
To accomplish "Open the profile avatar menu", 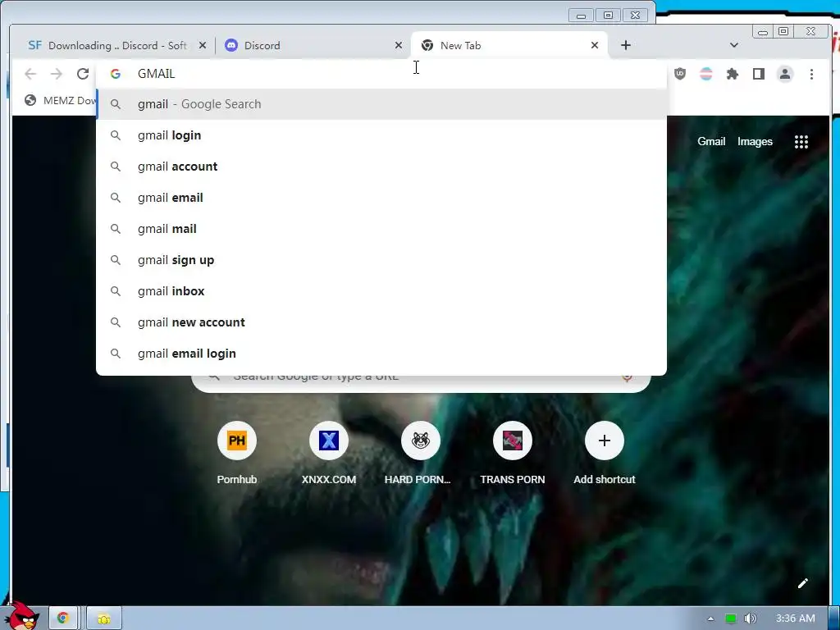I will [x=785, y=74].
